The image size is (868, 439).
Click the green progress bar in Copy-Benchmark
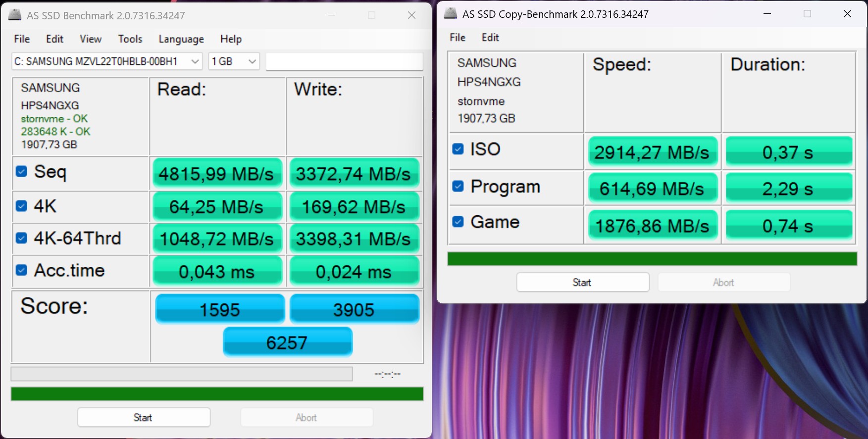(652, 259)
